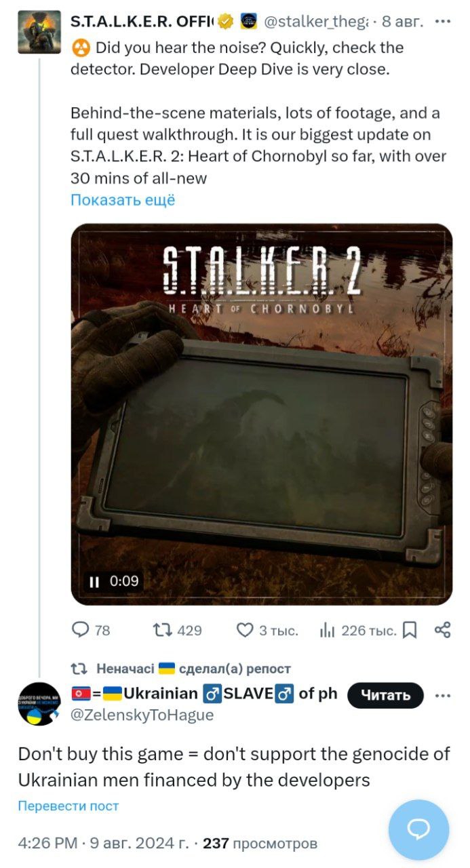Like the S.T.A.L.K.E.R. post

245,631
